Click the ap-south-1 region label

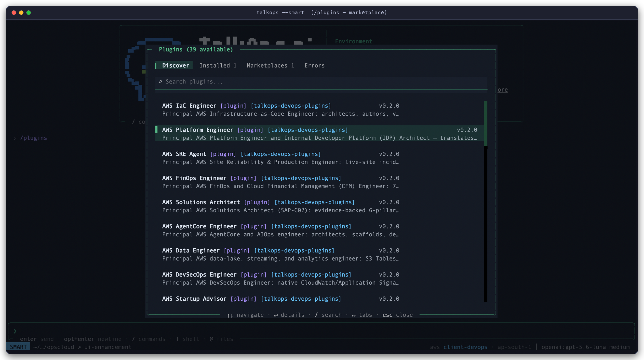(514, 347)
